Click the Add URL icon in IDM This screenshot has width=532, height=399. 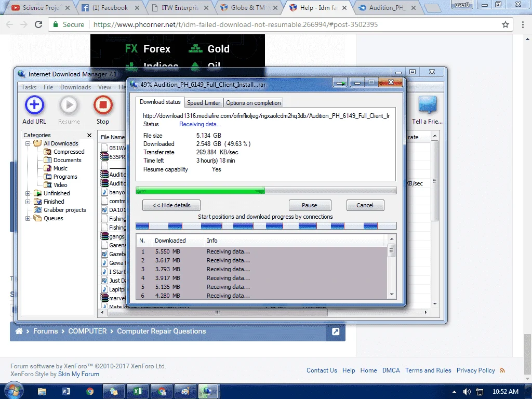(34, 105)
